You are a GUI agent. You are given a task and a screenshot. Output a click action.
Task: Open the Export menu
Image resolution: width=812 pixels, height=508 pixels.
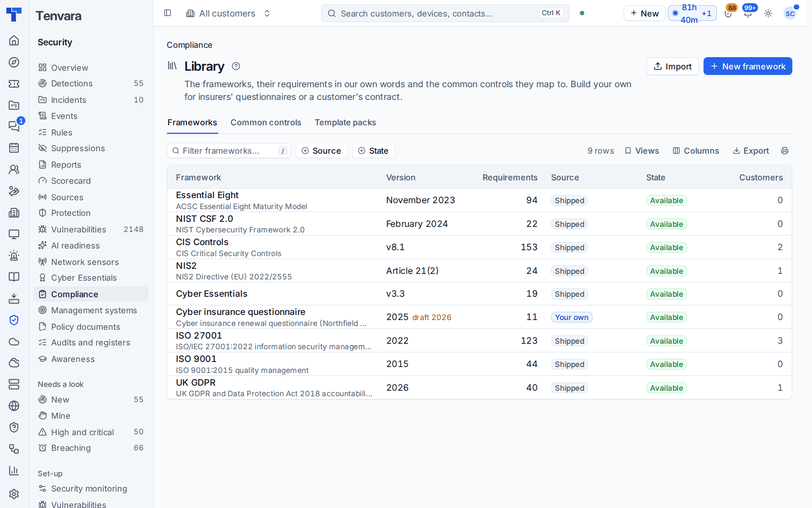point(751,151)
